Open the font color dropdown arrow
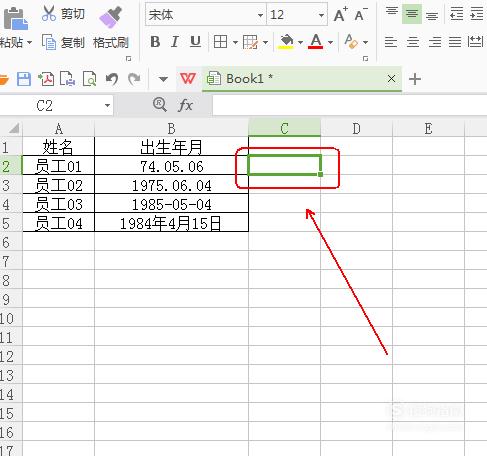 click(x=330, y=42)
